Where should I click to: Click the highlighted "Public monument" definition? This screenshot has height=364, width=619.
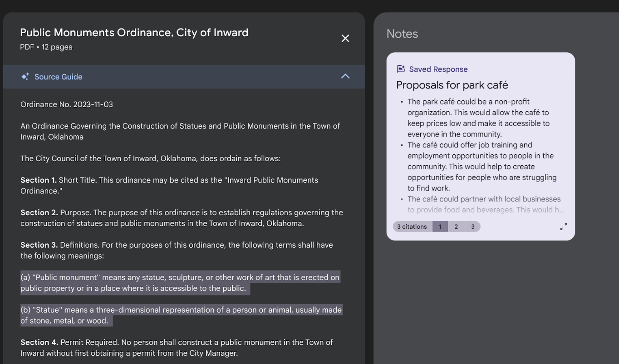point(180,283)
